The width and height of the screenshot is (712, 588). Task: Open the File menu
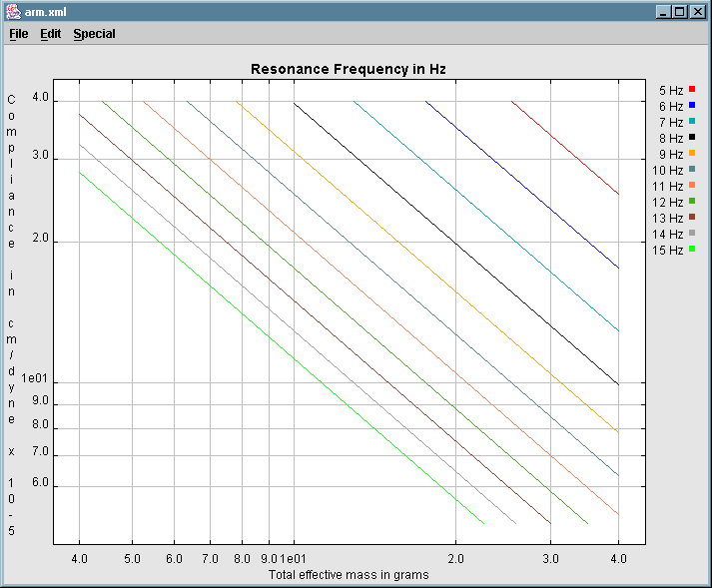click(19, 34)
